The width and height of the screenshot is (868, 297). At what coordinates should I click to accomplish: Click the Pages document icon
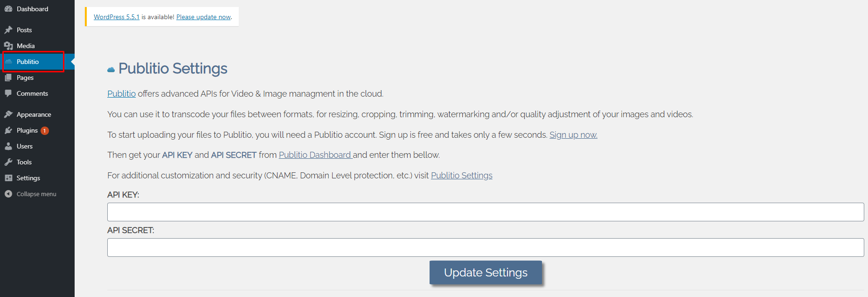point(8,78)
